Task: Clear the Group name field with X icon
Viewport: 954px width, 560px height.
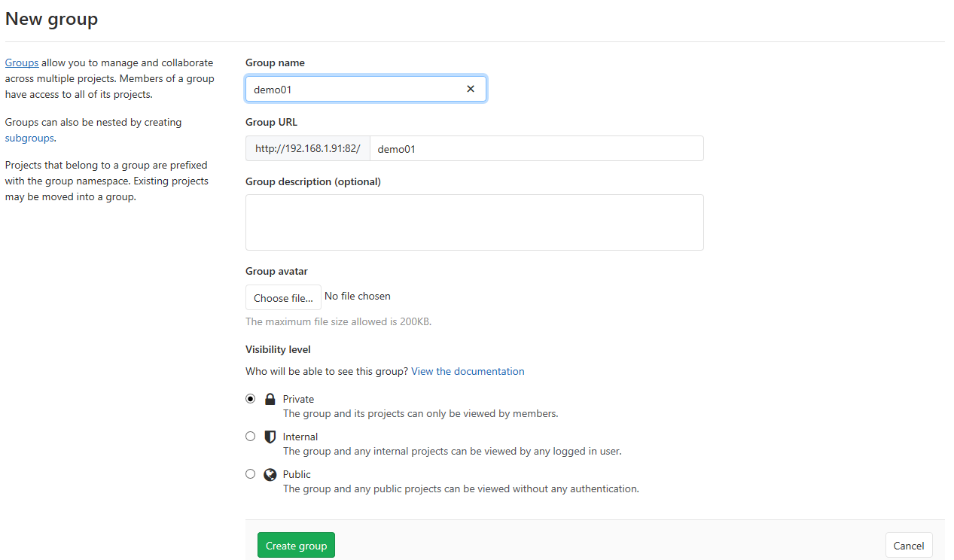Action: coord(471,89)
